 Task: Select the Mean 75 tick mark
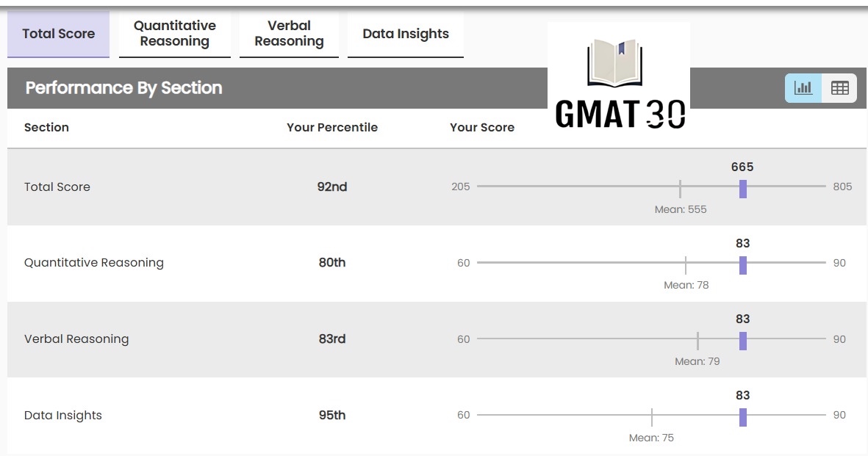652,417
